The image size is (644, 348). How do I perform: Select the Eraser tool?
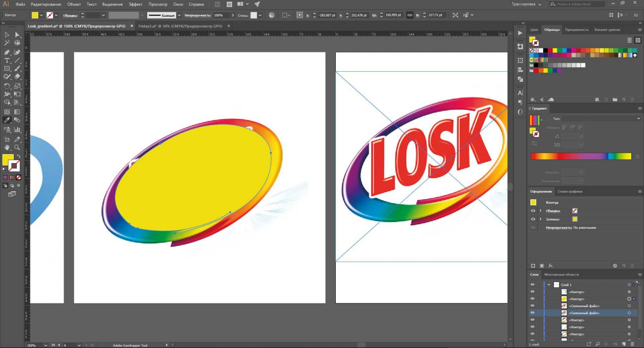point(17,77)
